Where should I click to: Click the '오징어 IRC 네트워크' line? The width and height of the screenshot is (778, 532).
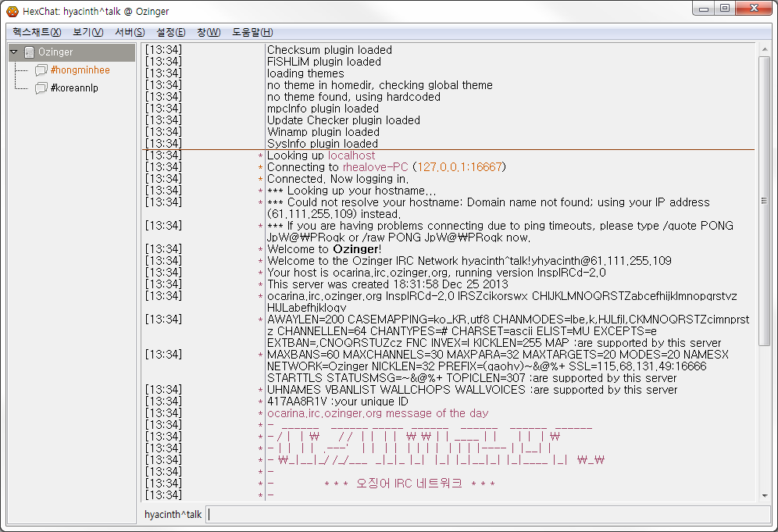(409, 484)
